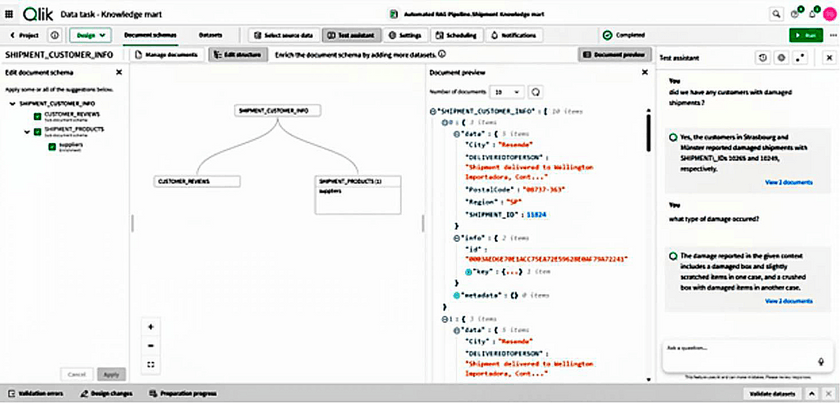Close the Document preview panel
Viewport: 840px width, 403px height.
click(x=645, y=72)
